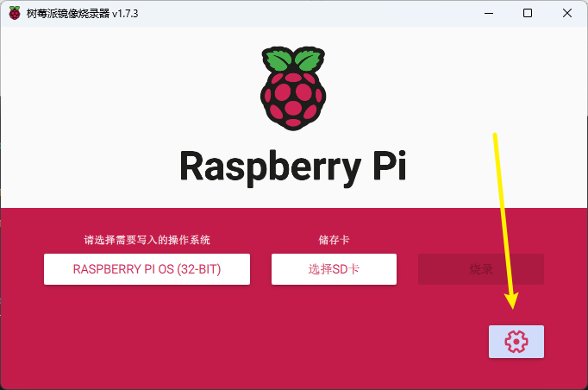Click the 选择SD卡 storage button
The height and width of the screenshot is (390, 588).
click(x=334, y=269)
